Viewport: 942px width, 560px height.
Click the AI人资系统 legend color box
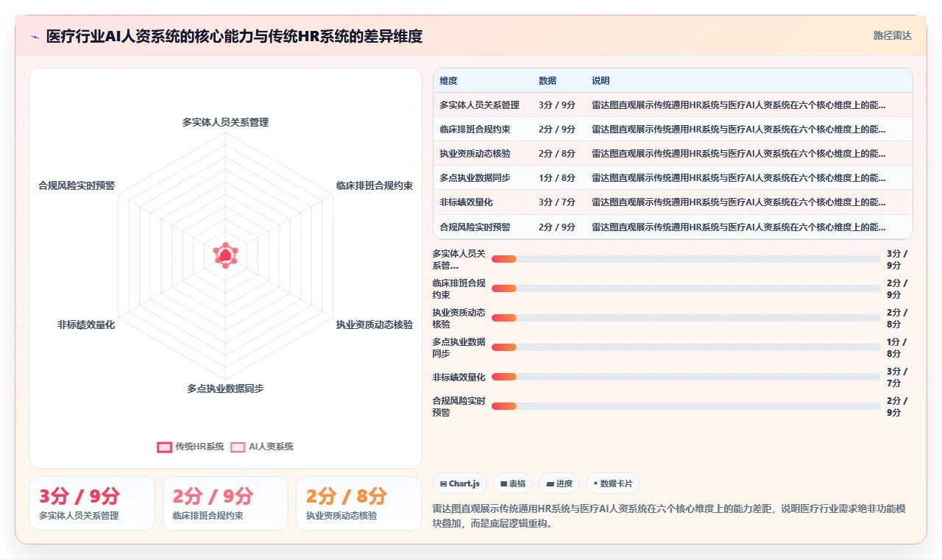[x=238, y=447]
